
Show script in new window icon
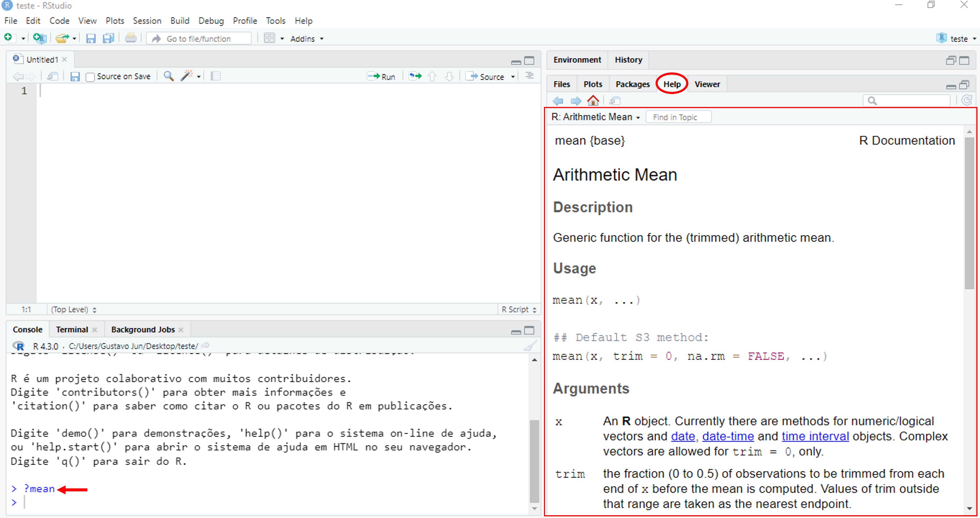click(53, 76)
